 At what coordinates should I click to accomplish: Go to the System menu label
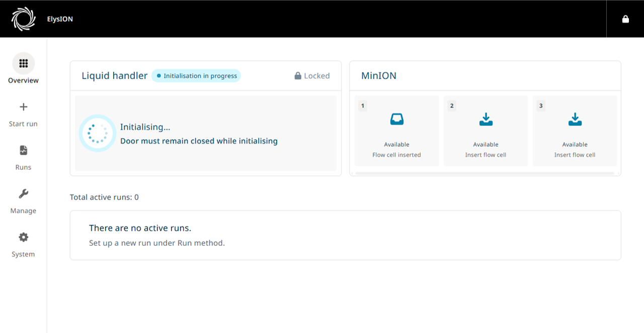click(x=23, y=254)
